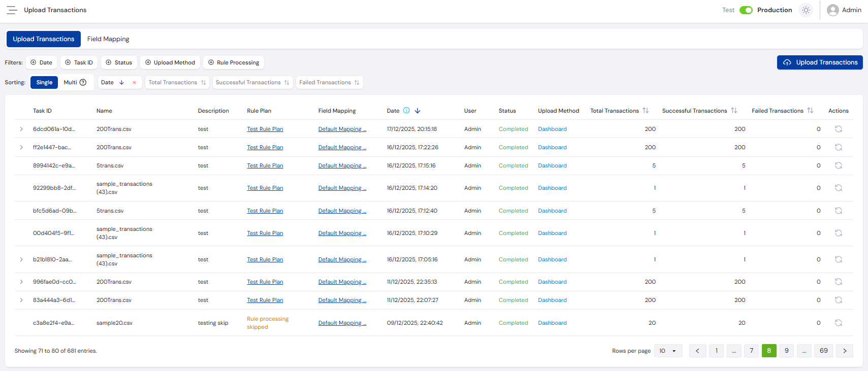Remove the Date sorting with red X
868x371 pixels.
134,83
